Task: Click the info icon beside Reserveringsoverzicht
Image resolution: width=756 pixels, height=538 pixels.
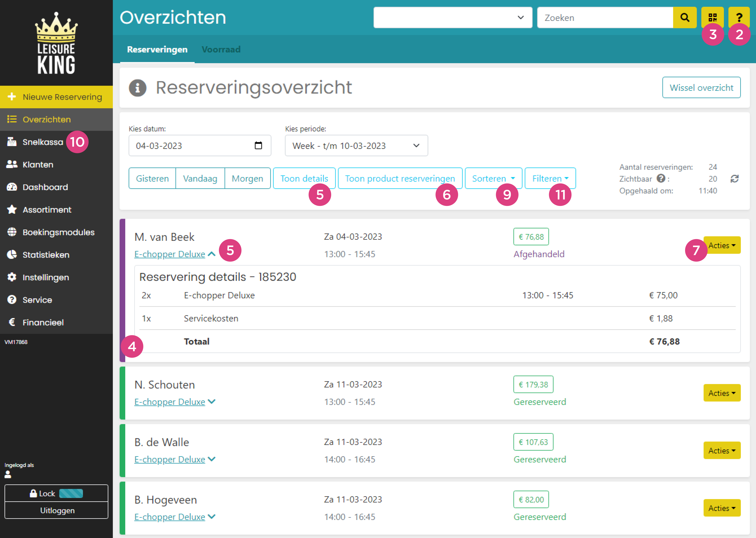Action: (138, 88)
